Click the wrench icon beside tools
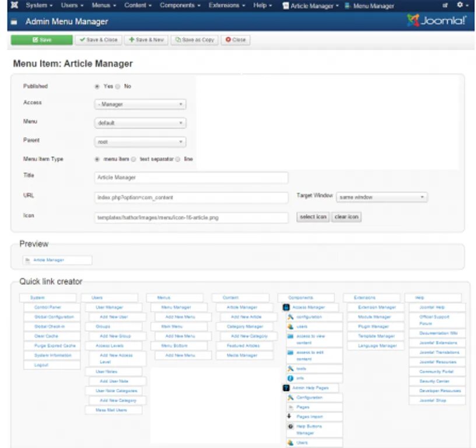 pos(290,369)
